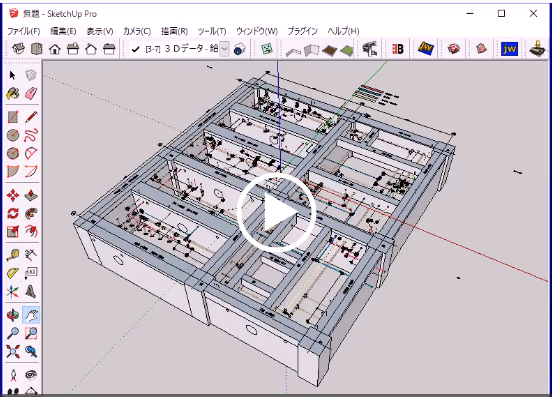Click the red and black 3B icon
Viewport: 552px width, 397px height.
[398, 49]
